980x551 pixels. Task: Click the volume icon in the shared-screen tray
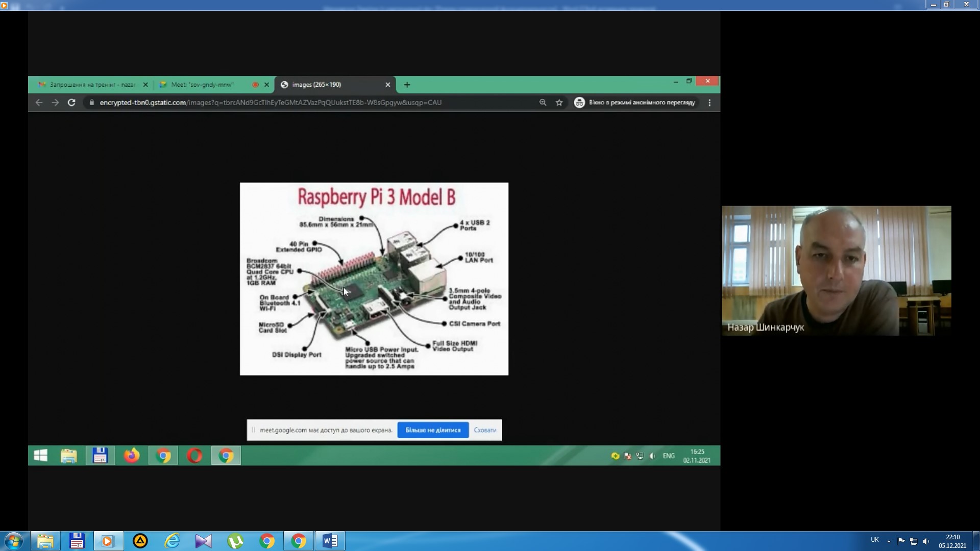click(x=652, y=456)
